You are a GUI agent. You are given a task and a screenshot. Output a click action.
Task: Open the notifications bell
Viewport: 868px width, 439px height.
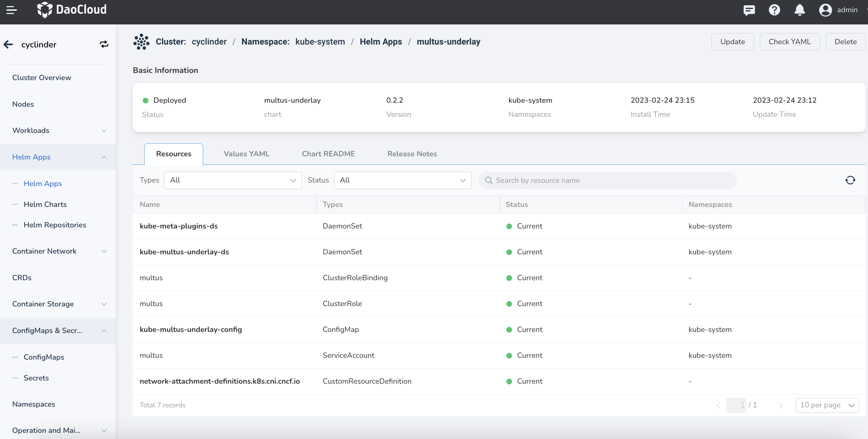click(x=799, y=10)
